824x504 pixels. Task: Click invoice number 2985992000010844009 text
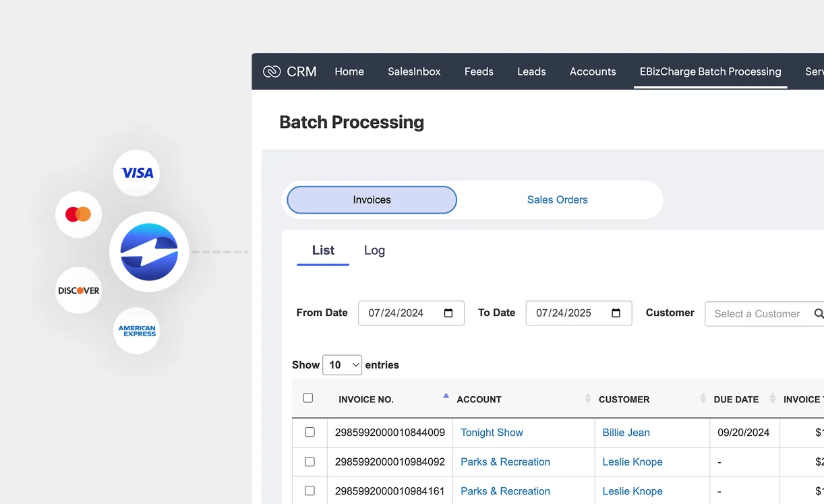(390, 433)
